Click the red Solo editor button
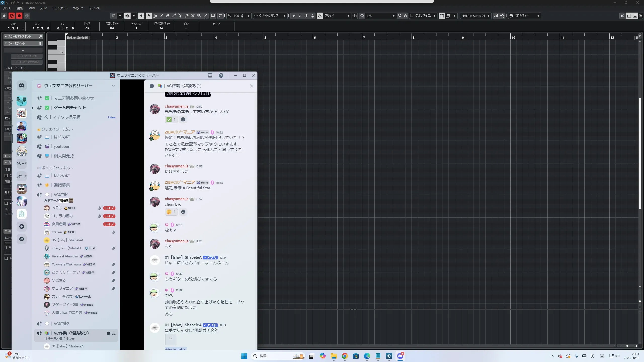 click(12, 16)
